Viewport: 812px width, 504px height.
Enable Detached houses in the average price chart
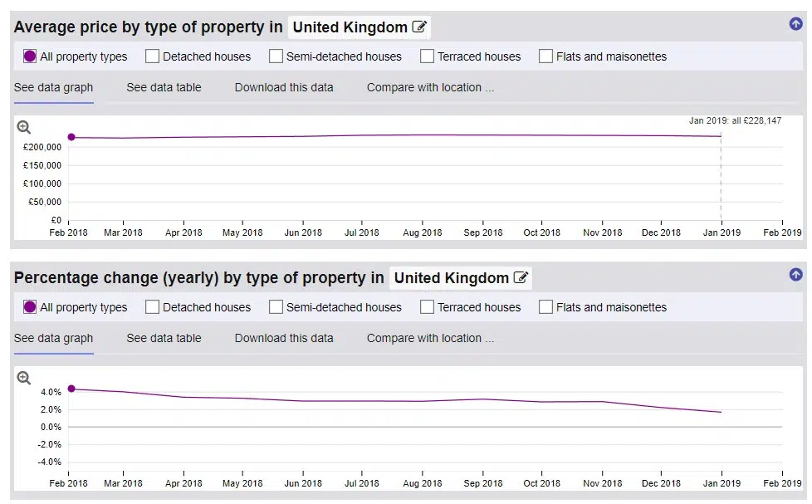point(152,56)
